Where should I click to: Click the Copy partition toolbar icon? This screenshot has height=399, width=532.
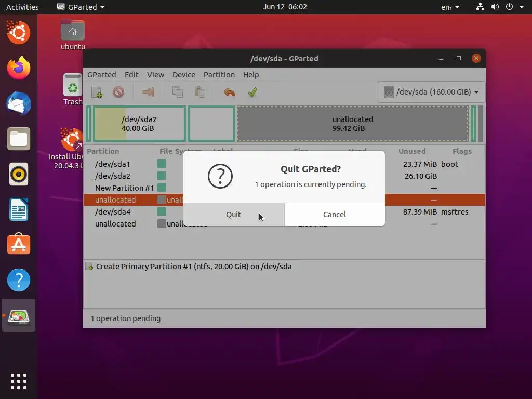tap(178, 92)
